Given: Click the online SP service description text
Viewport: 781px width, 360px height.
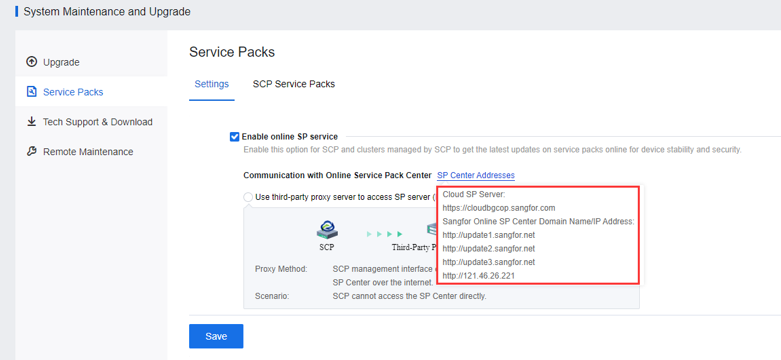Looking at the screenshot, I should [x=492, y=149].
